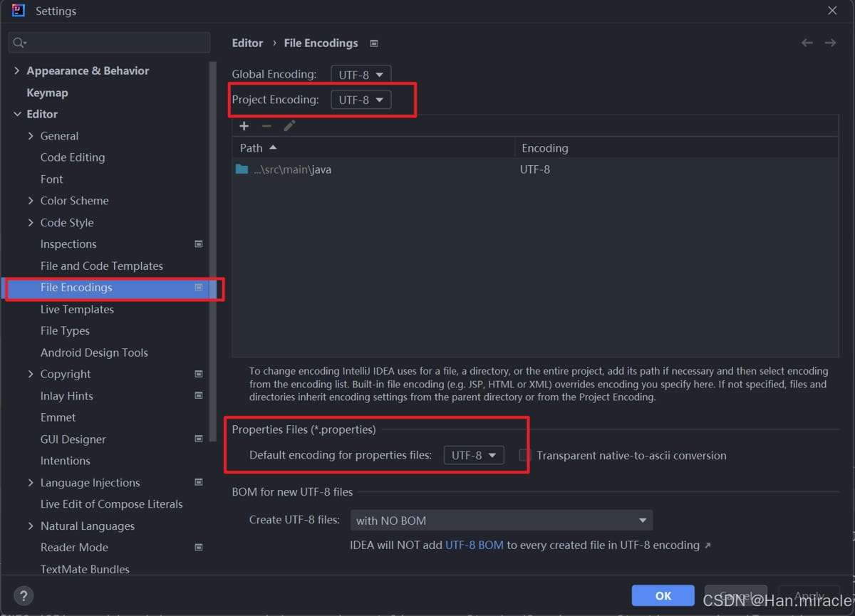The width and height of the screenshot is (855, 616).
Task: Click the forward arrow navigation icon
Action: pyautogui.click(x=830, y=43)
